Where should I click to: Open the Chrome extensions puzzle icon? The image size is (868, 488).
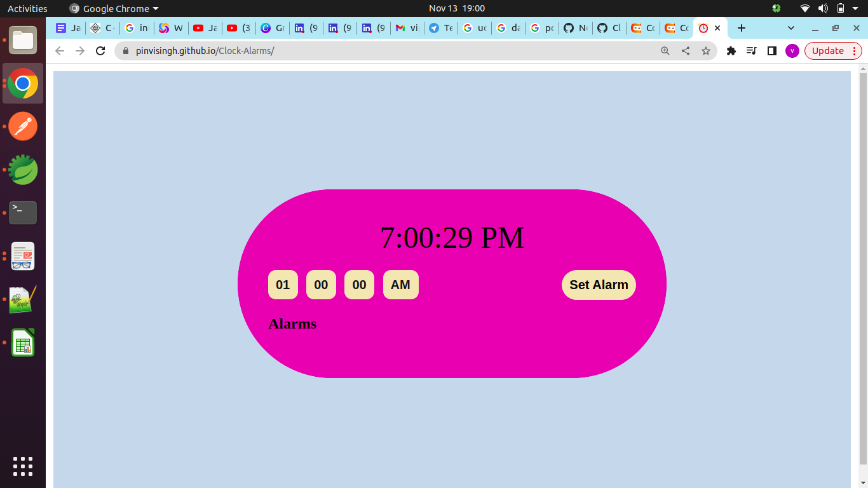point(731,51)
